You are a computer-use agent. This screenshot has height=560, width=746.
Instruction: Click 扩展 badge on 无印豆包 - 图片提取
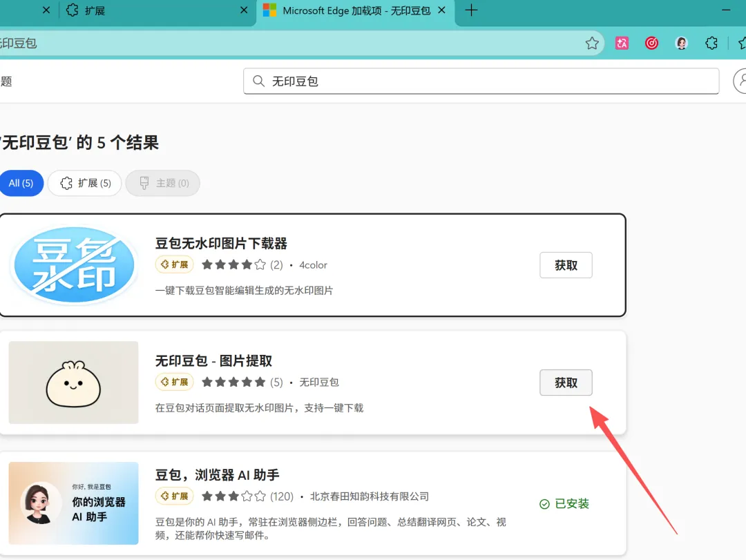174,382
